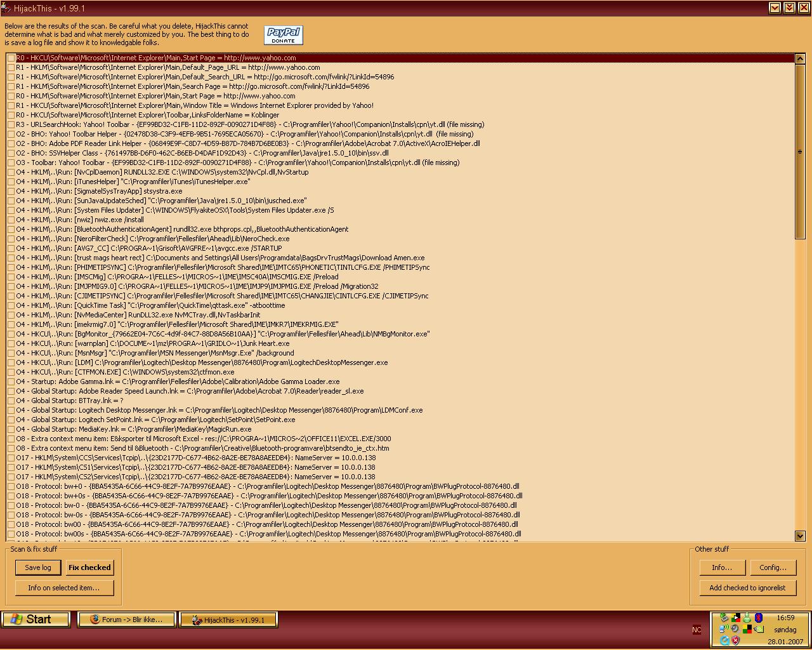812x650 pixels.
Task: Check the box for [trust mags heart rect] entry
Action: pyautogui.click(x=11, y=258)
